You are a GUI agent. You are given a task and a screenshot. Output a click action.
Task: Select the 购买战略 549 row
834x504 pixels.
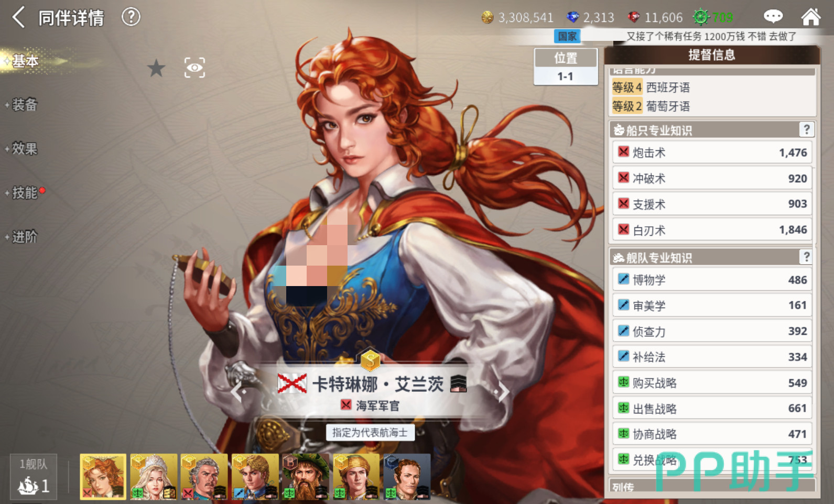tap(712, 382)
